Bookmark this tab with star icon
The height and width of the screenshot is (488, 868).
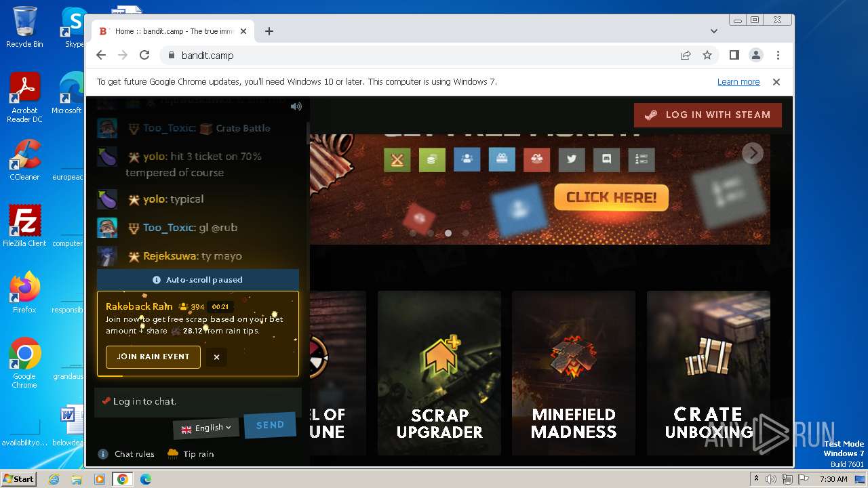707,56
